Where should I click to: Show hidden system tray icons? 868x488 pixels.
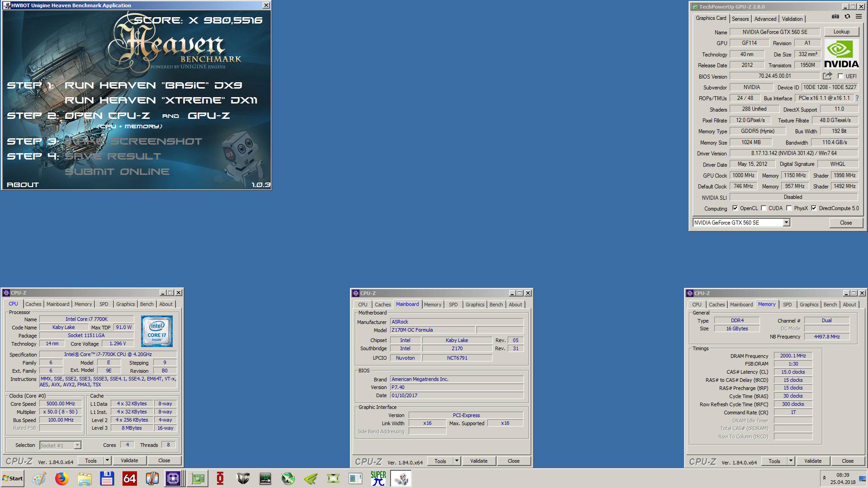824,478
